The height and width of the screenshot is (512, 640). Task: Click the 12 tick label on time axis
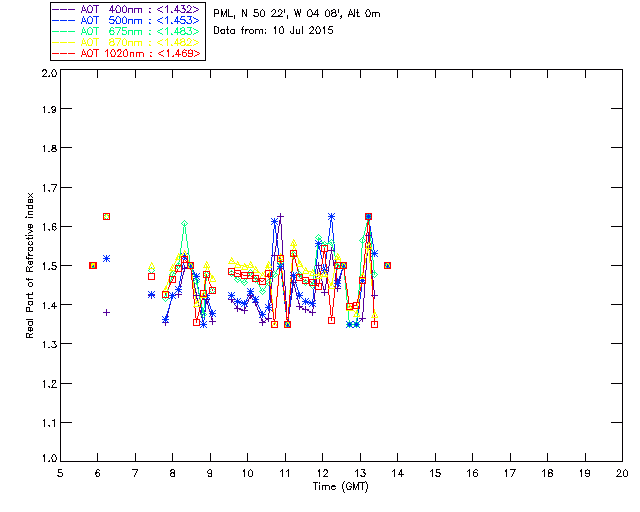(323, 474)
